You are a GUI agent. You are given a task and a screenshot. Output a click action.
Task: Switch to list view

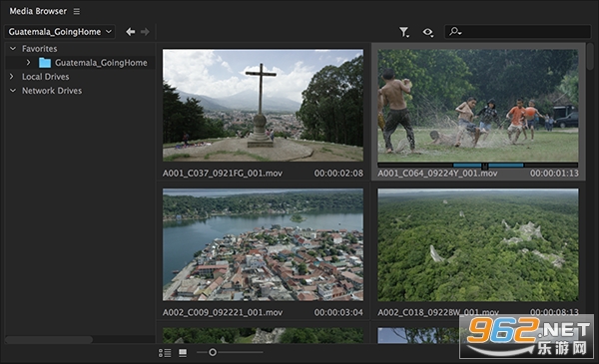click(x=165, y=353)
